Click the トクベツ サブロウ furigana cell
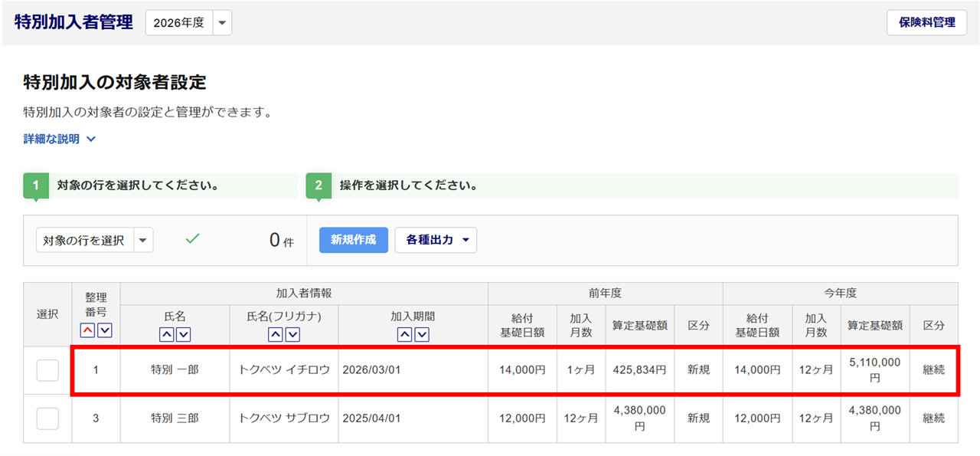The height and width of the screenshot is (456, 980). (x=283, y=418)
